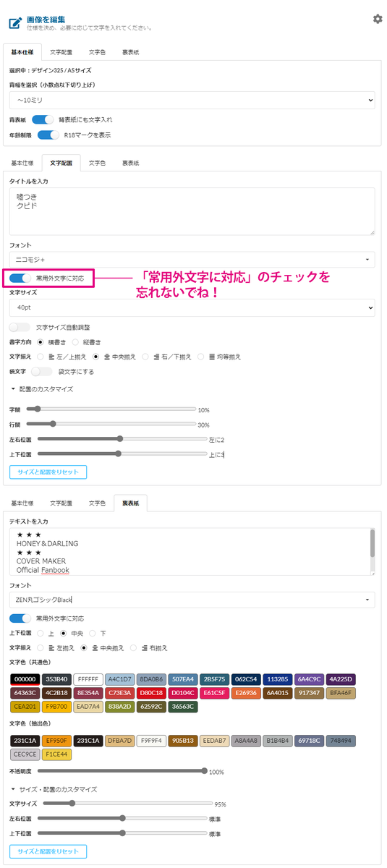The image size is (387, 868).
Task: Click サイズと配置をリセット in the back cover panel
Action: pyautogui.click(x=48, y=851)
